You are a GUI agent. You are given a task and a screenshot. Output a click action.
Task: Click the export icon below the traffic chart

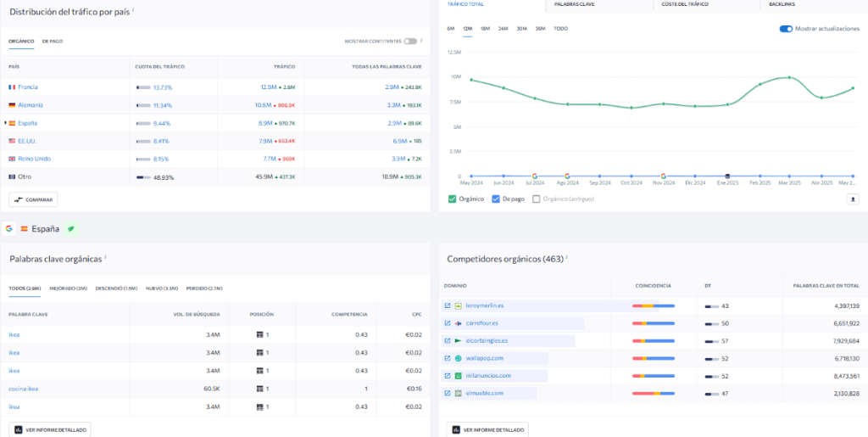point(853,199)
